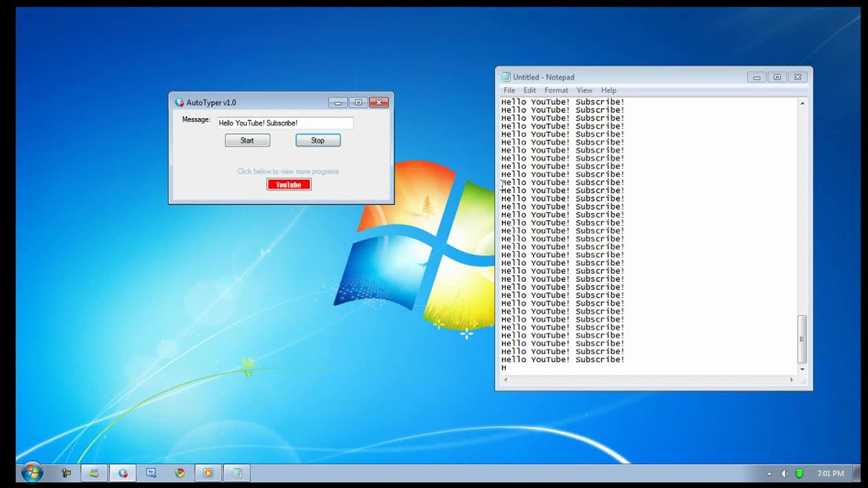This screenshot has width=868, height=488.
Task: Click the Notepad title bar document icon
Action: pyautogui.click(x=506, y=77)
